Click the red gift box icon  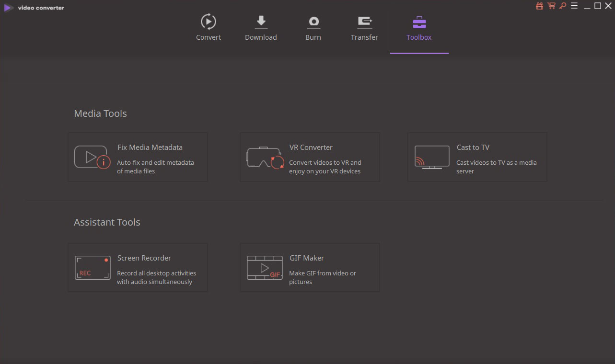click(x=540, y=6)
